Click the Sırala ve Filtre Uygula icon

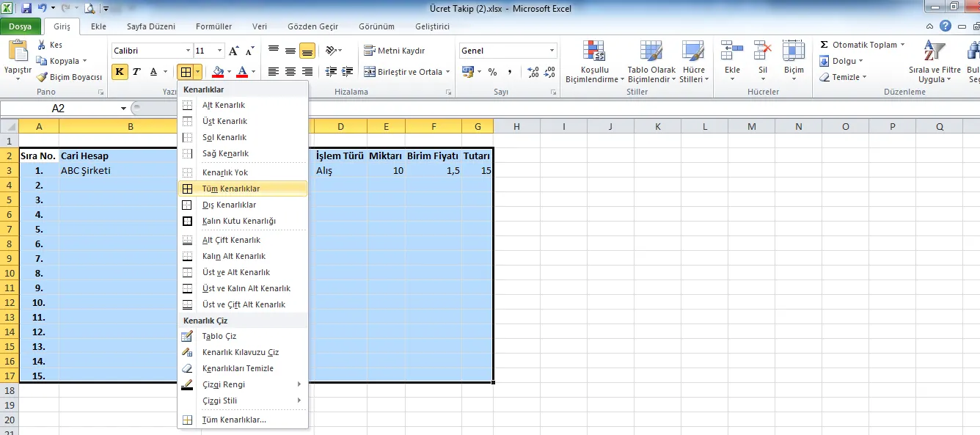[934, 53]
